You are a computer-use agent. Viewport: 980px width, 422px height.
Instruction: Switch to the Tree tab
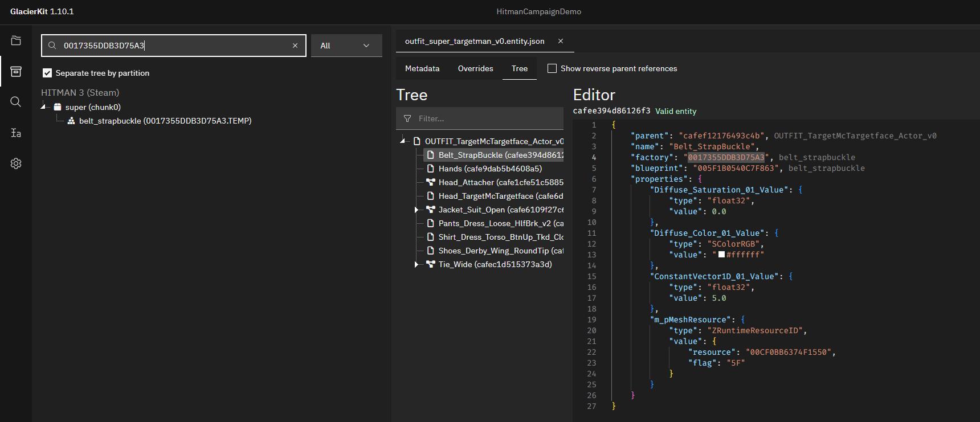(x=520, y=68)
